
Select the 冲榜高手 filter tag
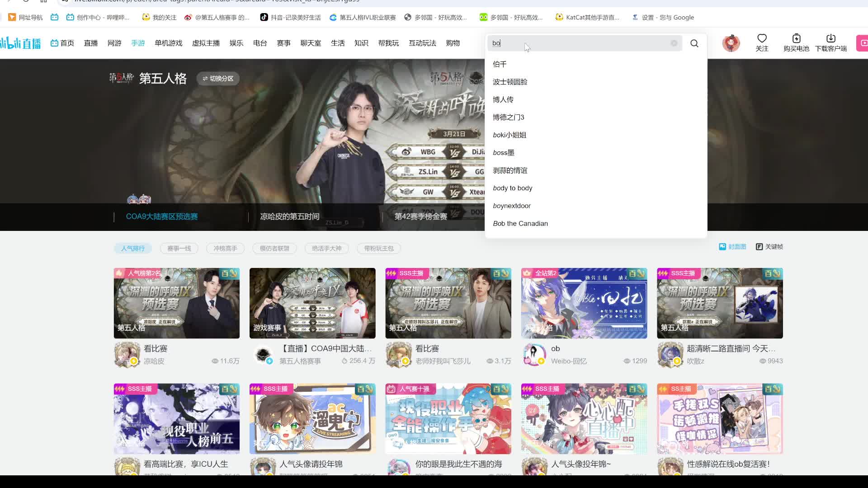225,249
